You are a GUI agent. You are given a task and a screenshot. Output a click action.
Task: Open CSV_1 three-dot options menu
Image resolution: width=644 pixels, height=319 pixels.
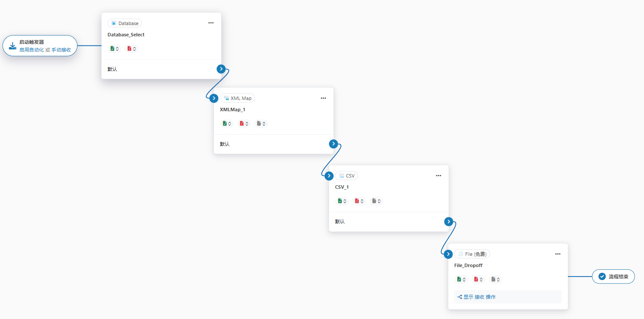pyautogui.click(x=438, y=176)
